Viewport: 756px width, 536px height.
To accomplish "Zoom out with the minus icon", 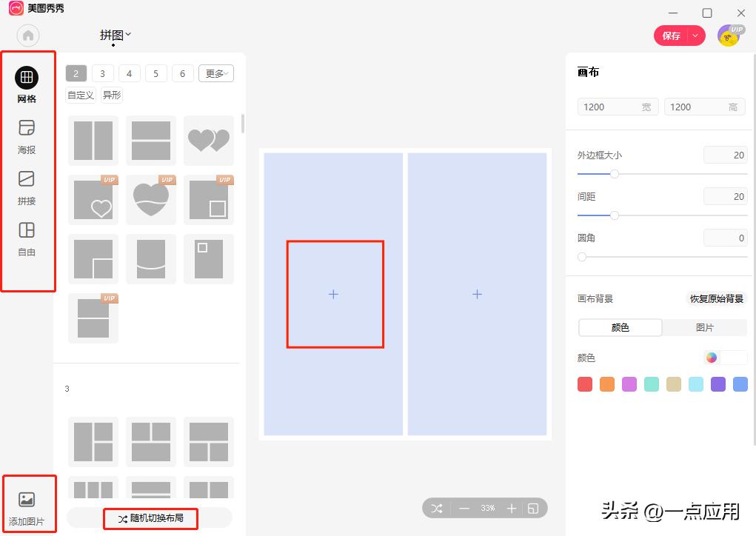I will coord(464,509).
